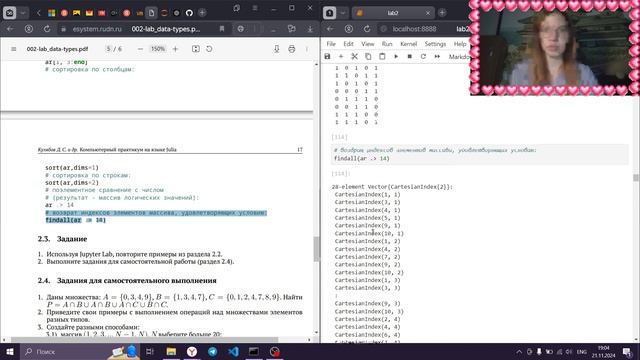
Task: Rotate the PDF document
Action: pos(209,49)
